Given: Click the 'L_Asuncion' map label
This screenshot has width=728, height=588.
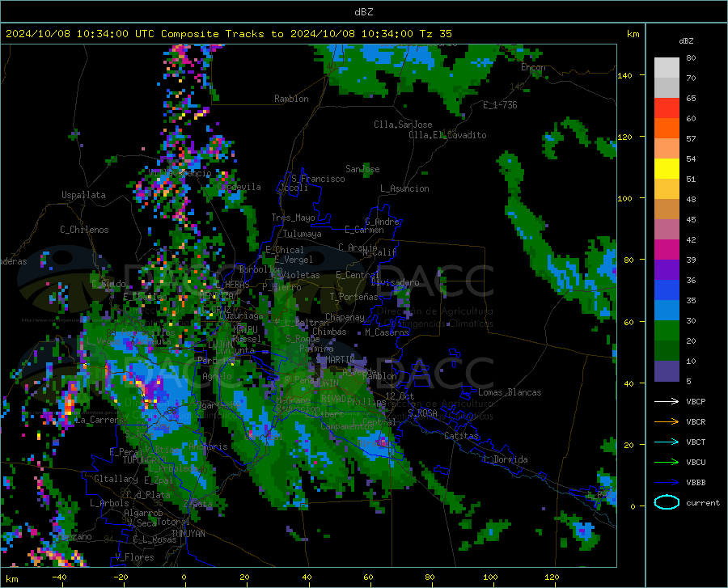Looking at the screenshot, I should 404,188.
